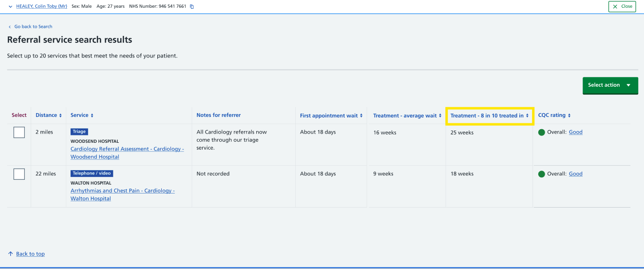Viewport: 644px width, 269px height.
Task: Click the Referral service search results heading
Action: coord(70,40)
